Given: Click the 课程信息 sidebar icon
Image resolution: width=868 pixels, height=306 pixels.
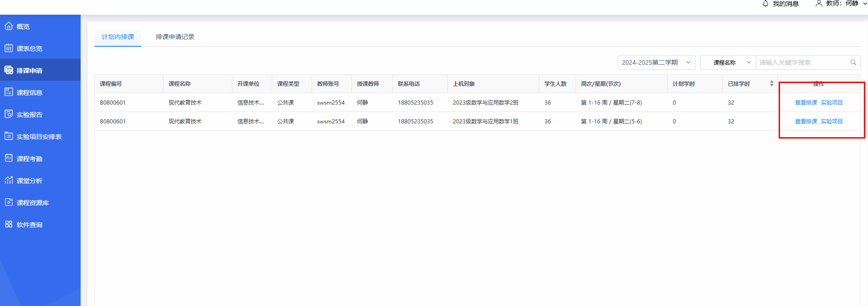Looking at the screenshot, I should point(9,92).
